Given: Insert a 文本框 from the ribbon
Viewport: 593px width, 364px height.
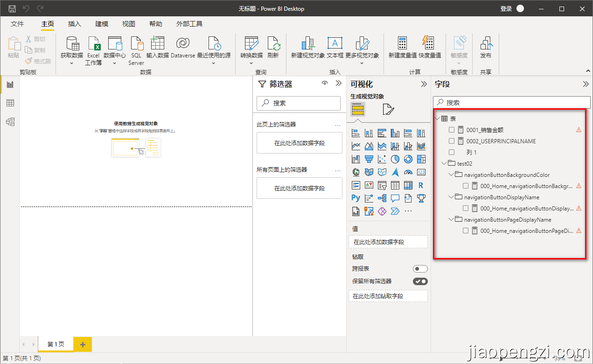Looking at the screenshot, I should tap(335, 47).
